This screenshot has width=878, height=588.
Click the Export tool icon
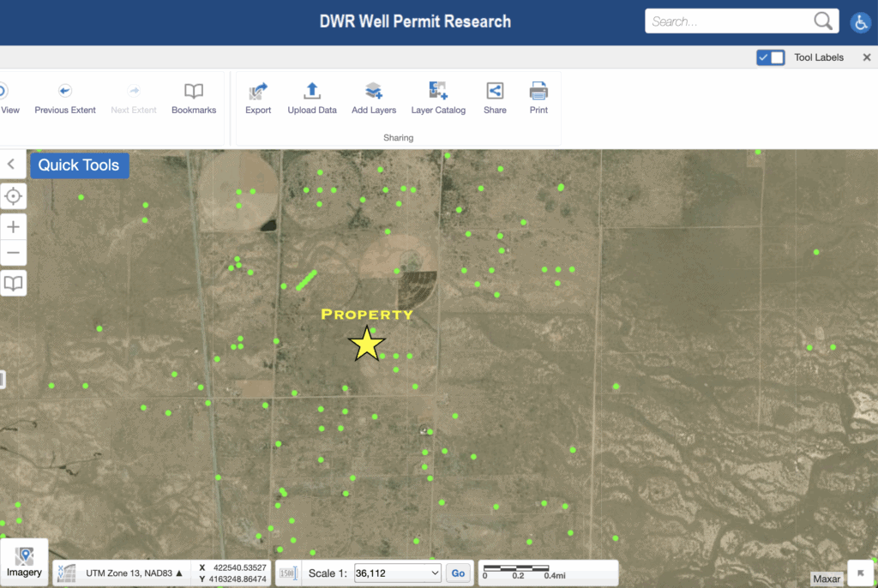(257, 91)
